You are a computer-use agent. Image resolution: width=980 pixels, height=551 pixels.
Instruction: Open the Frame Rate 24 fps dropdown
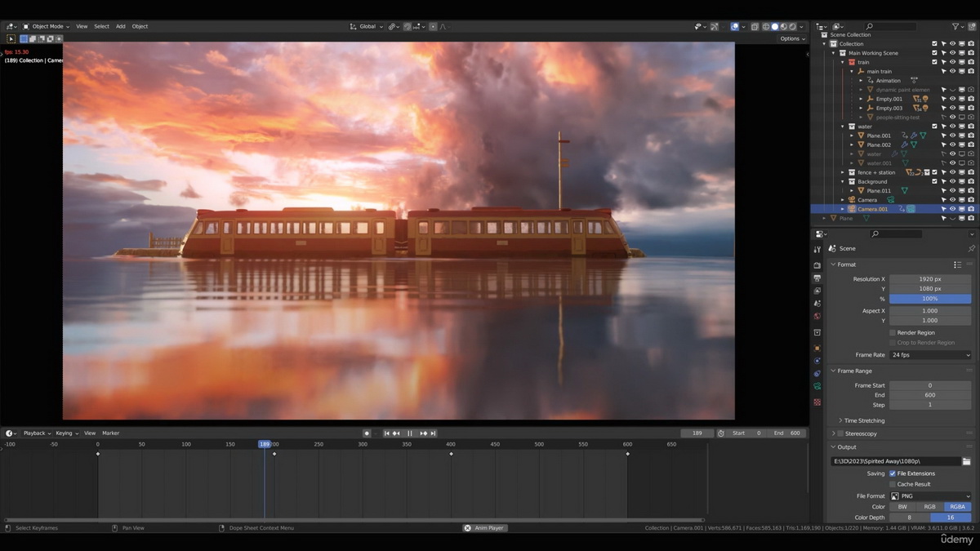[930, 355]
